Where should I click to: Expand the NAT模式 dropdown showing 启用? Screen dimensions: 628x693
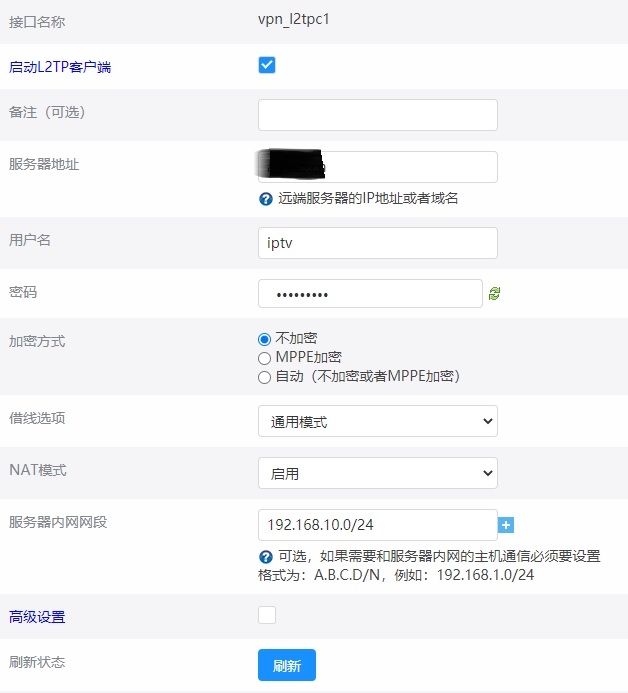click(377, 473)
